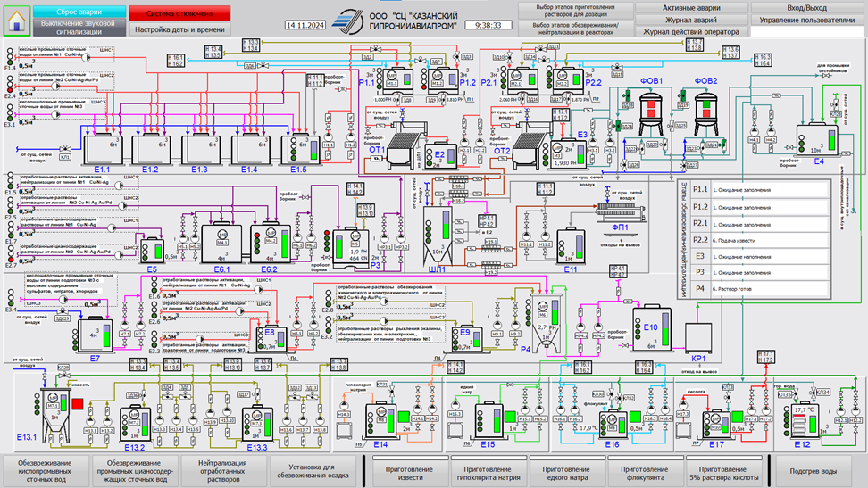The height and width of the screenshot is (488, 868).
Task: Click the Сброс аварии button
Action: click(79, 12)
